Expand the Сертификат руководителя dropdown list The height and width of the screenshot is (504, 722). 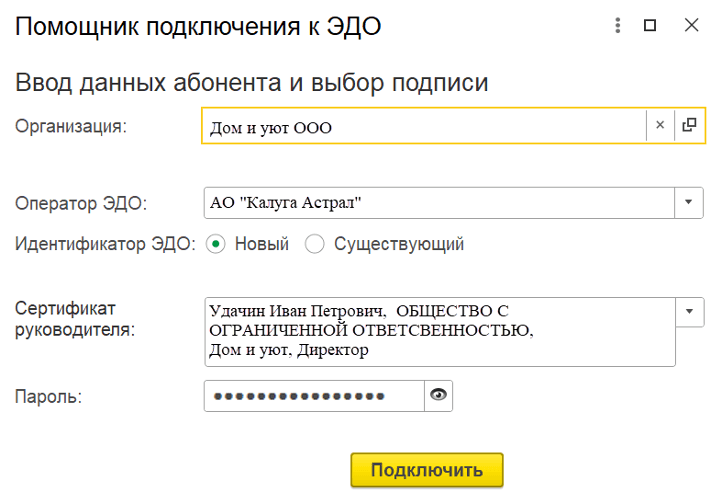tap(688, 310)
